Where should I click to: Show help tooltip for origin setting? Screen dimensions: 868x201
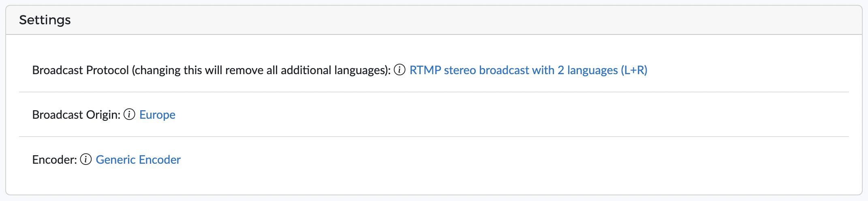[x=129, y=114]
